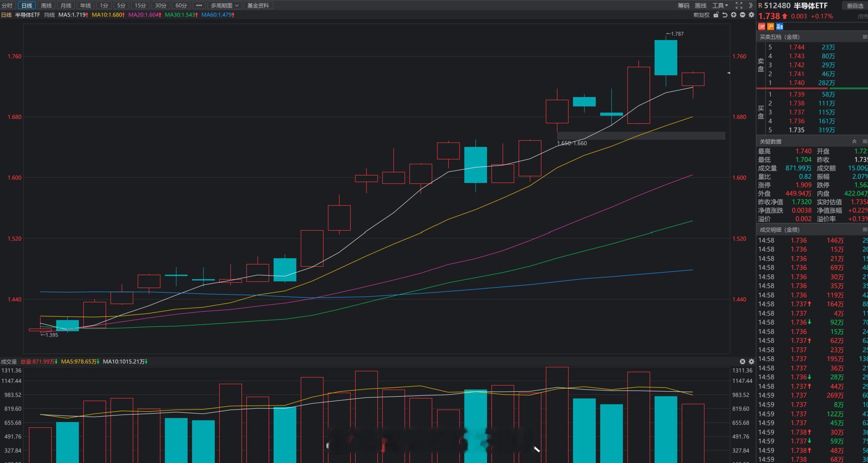Screen dimensions: 868x463
Task: Activate the 画线 drawing tools
Action: point(700,5)
